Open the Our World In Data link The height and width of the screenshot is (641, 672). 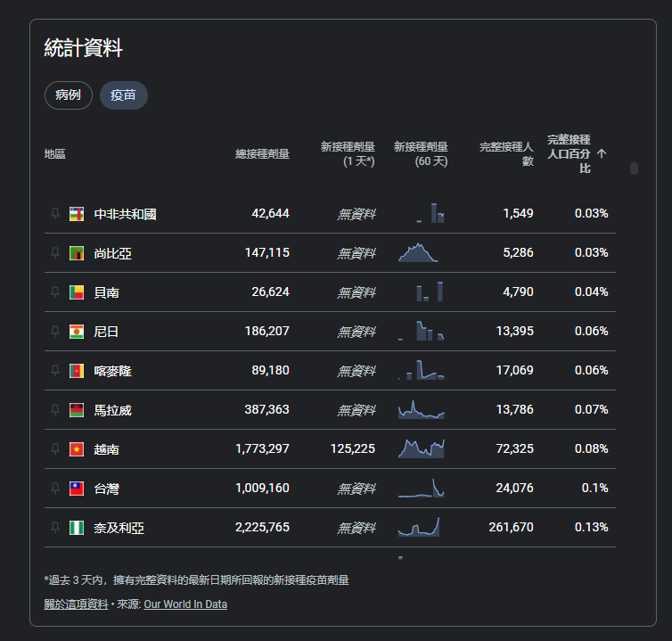[x=185, y=604]
